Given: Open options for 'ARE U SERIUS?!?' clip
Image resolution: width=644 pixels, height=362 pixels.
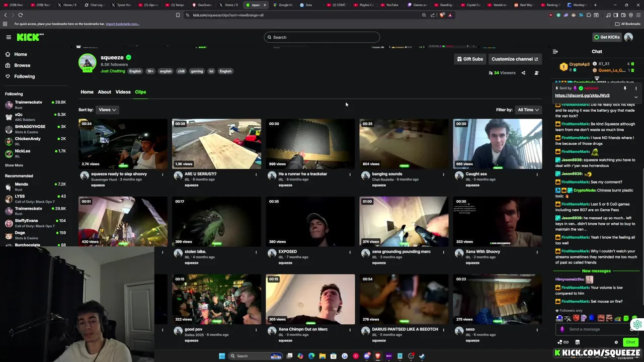Looking at the screenshot, I should [x=256, y=174].
